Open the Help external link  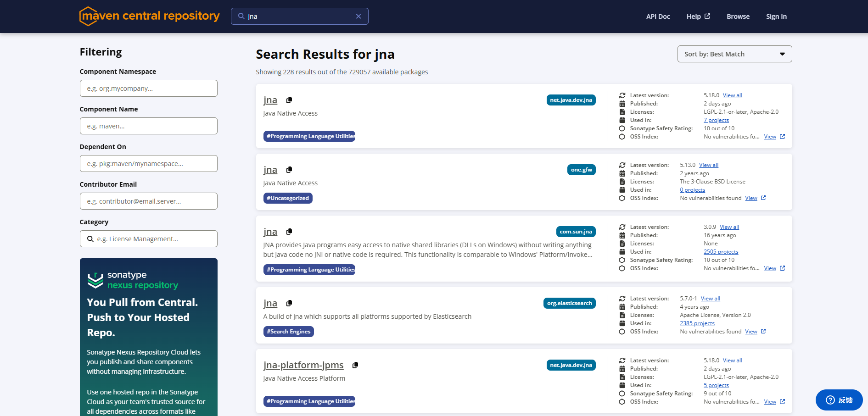tap(698, 17)
